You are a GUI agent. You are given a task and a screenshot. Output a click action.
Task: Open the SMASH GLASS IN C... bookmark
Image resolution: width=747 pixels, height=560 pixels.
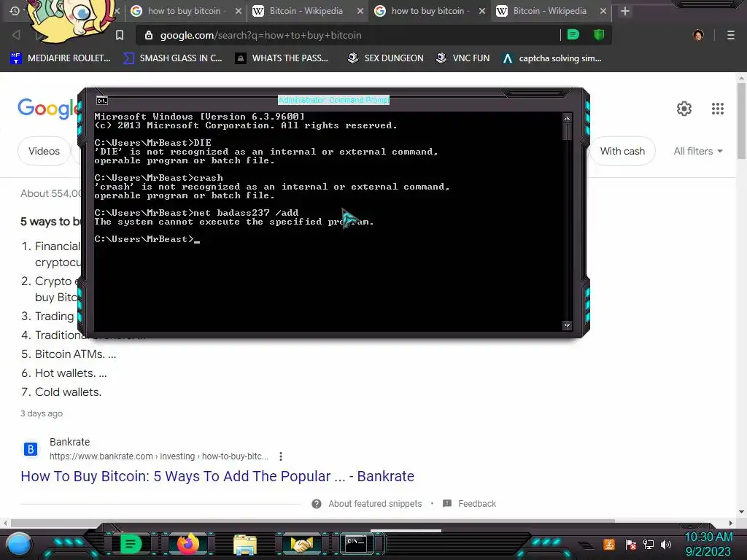(172, 58)
